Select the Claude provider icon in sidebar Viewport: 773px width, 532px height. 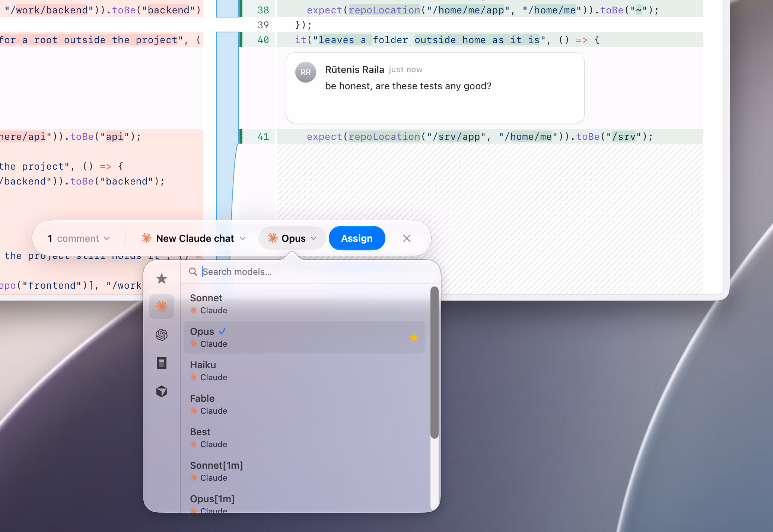[x=162, y=307]
